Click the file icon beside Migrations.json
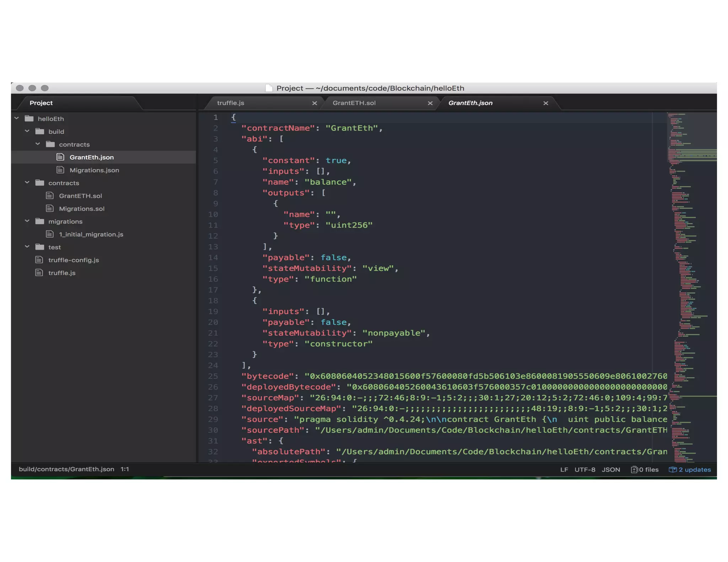The image size is (728, 562). 60,170
